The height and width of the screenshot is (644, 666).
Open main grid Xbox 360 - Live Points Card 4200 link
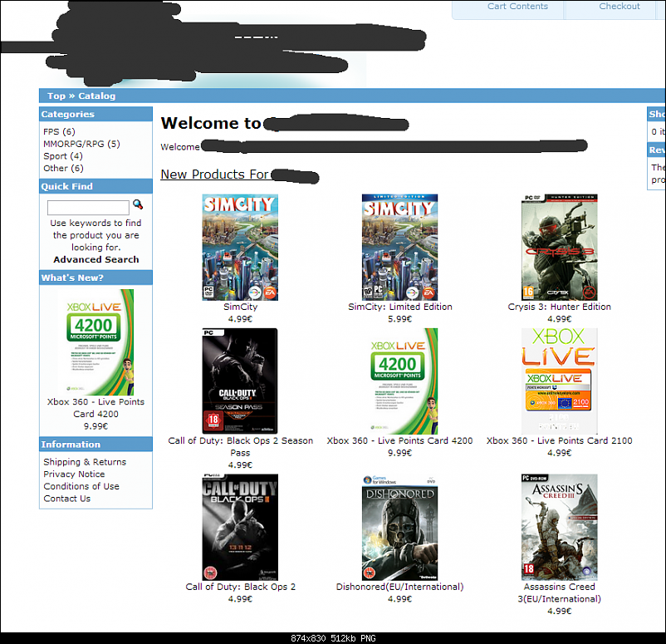click(x=399, y=440)
